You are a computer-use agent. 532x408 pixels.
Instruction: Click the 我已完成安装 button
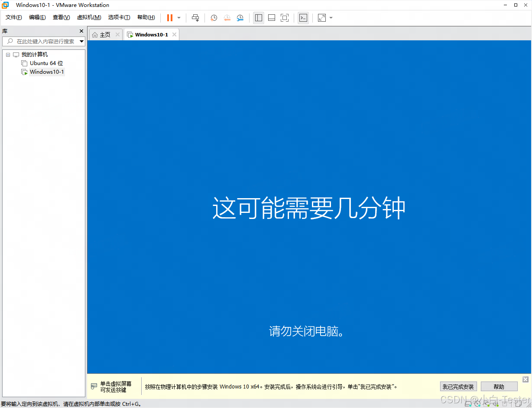(x=458, y=387)
